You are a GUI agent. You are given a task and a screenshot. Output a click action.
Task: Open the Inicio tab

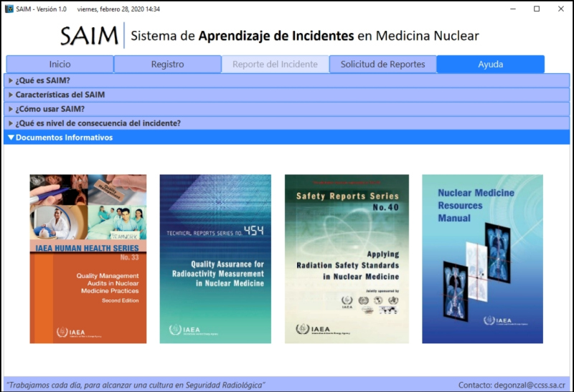tap(60, 64)
